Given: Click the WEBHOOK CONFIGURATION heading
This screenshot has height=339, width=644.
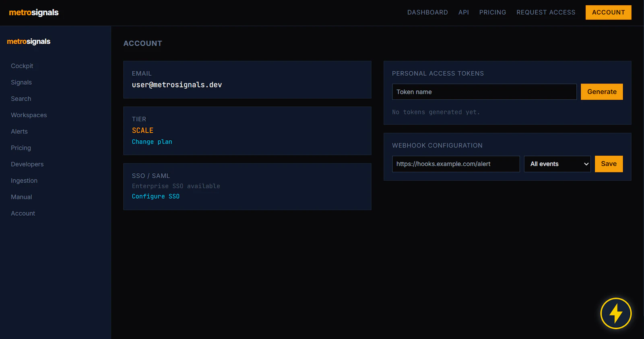Looking at the screenshot, I should tap(437, 146).
